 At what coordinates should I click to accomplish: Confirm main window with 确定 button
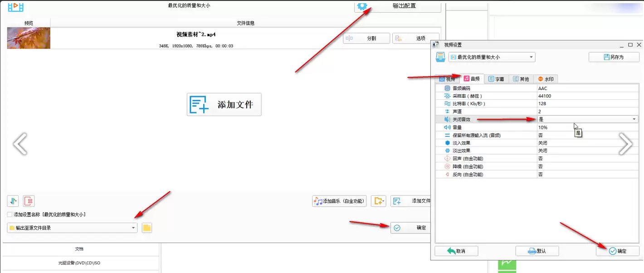tap(410, 228)
